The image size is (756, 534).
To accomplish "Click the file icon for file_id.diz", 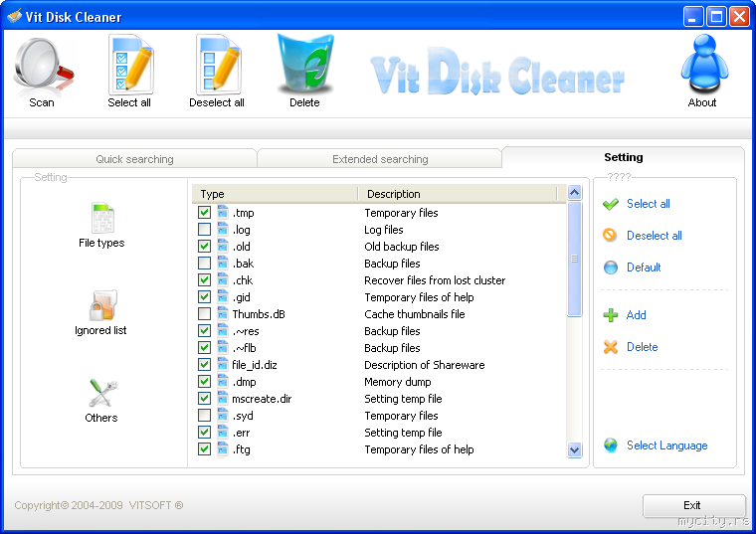I will (x=222, y=364).
